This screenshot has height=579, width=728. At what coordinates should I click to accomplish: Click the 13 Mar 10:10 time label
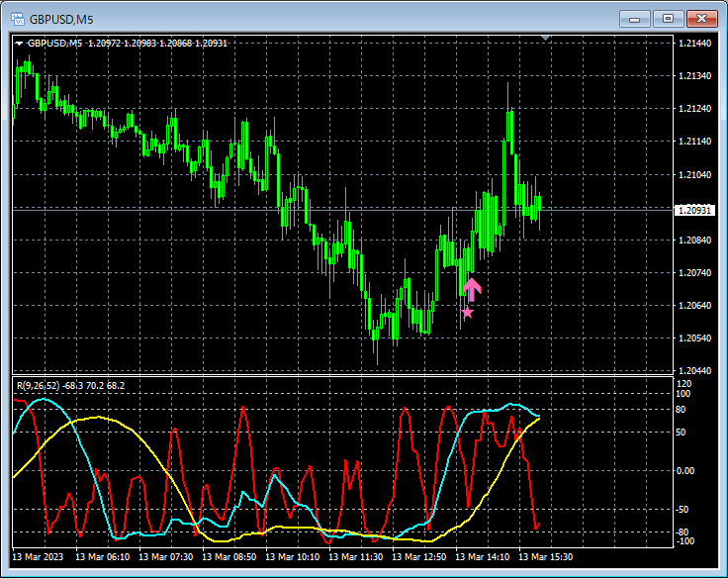pos(293,556)
